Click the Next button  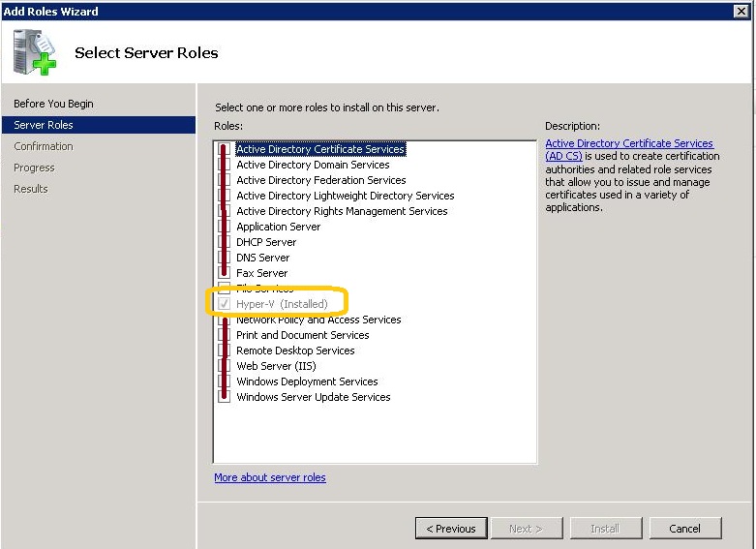(525, 528)
